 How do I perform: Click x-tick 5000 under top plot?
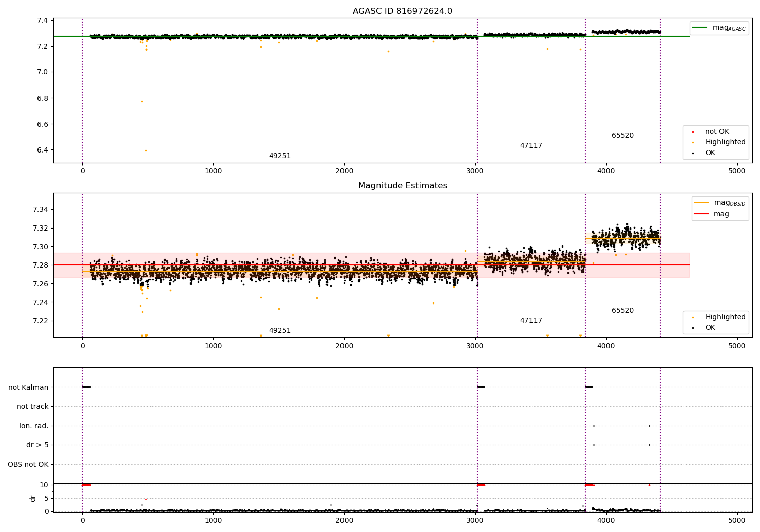(x=737, y=171)
